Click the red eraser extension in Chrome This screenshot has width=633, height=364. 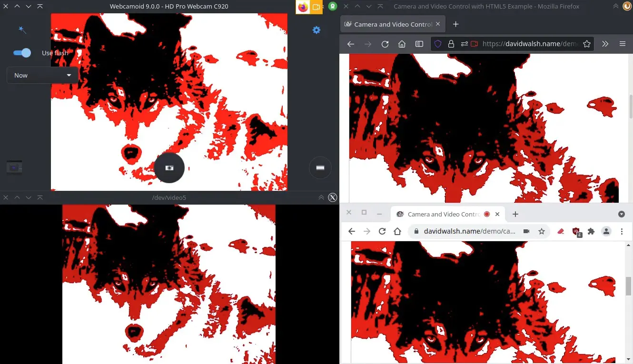click(561, 231)
